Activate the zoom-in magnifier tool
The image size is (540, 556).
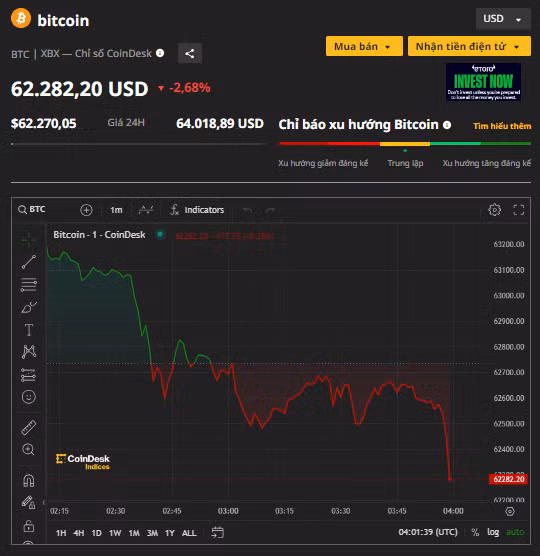coord(28,450)
